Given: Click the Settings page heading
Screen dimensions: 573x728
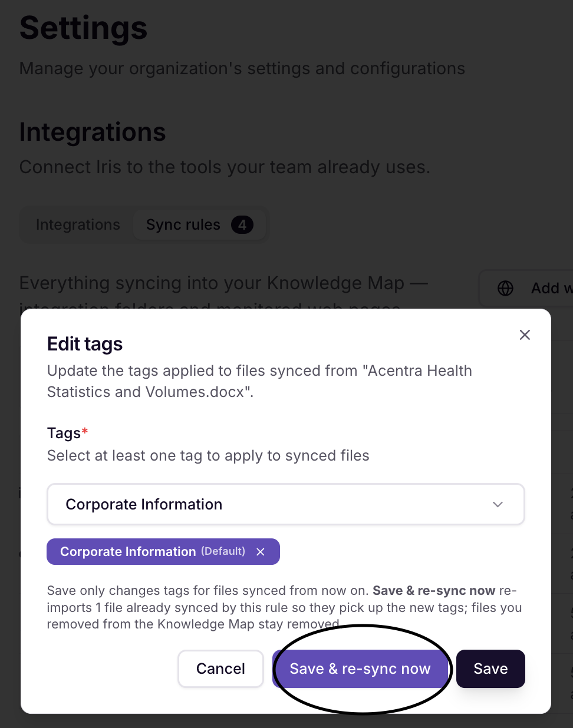Looking at the screenshot, I should pos(83,28).
